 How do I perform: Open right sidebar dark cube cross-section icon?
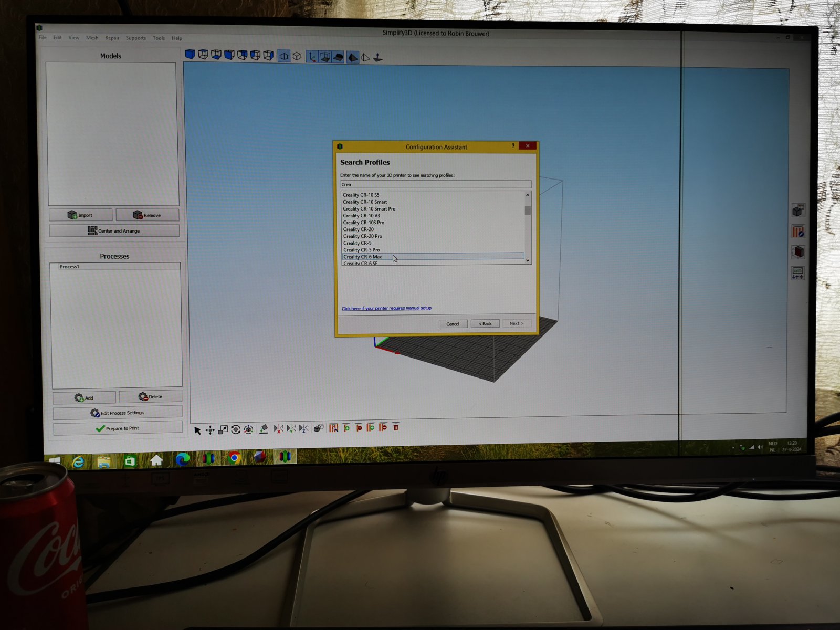(x=799, y=252)
